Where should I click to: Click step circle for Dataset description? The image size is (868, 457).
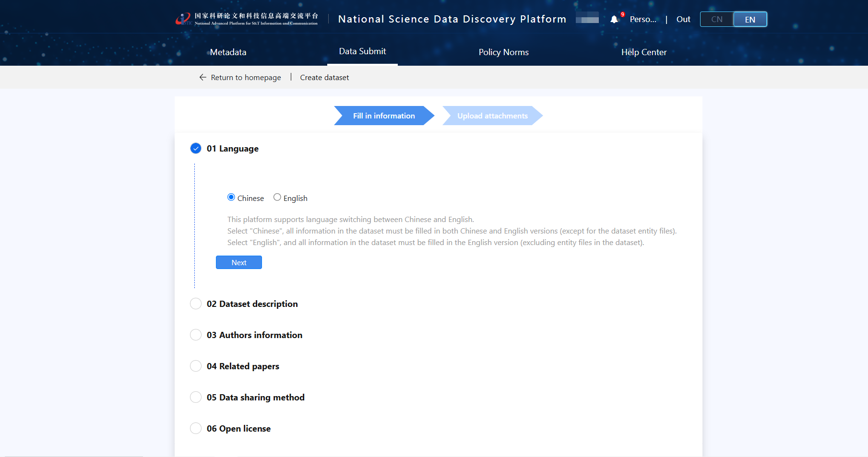point(196,304)
